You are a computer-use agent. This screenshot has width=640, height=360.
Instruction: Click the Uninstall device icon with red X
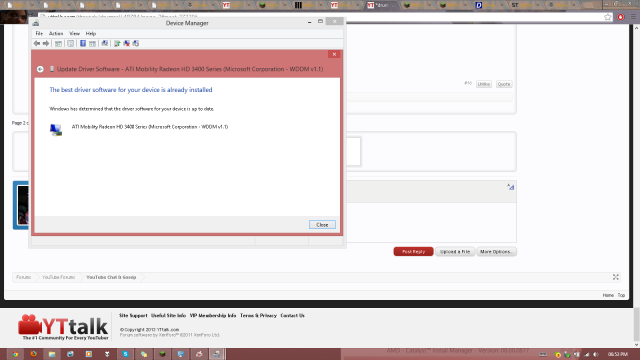click(127, 43)
